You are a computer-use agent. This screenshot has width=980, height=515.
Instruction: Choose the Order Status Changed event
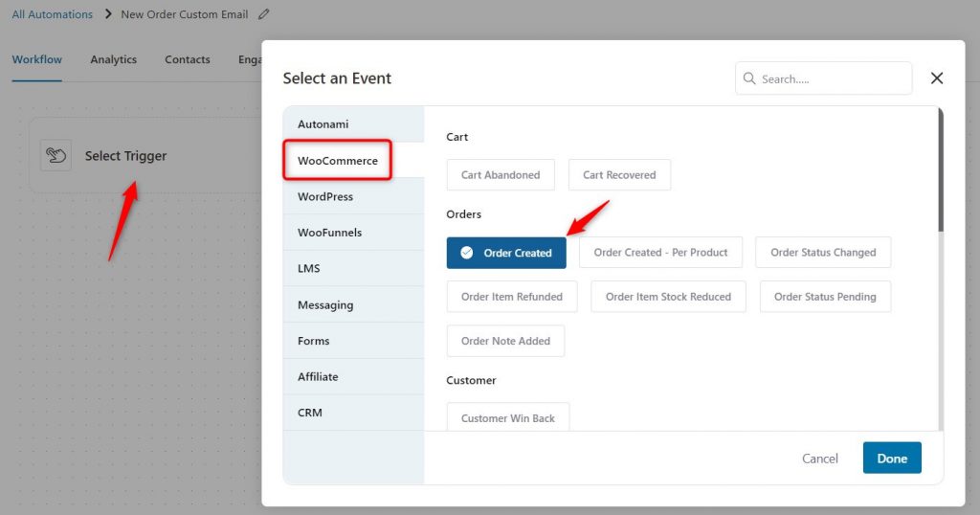(823, 253)
